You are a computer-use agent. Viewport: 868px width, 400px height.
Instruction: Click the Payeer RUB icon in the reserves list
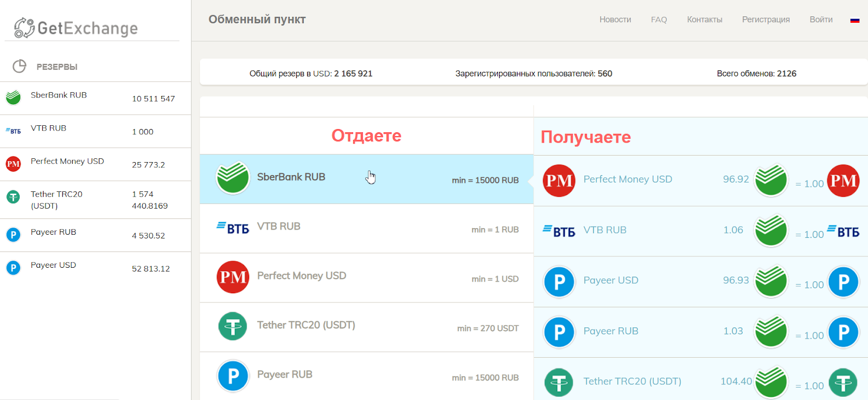[x=13, y=235]
